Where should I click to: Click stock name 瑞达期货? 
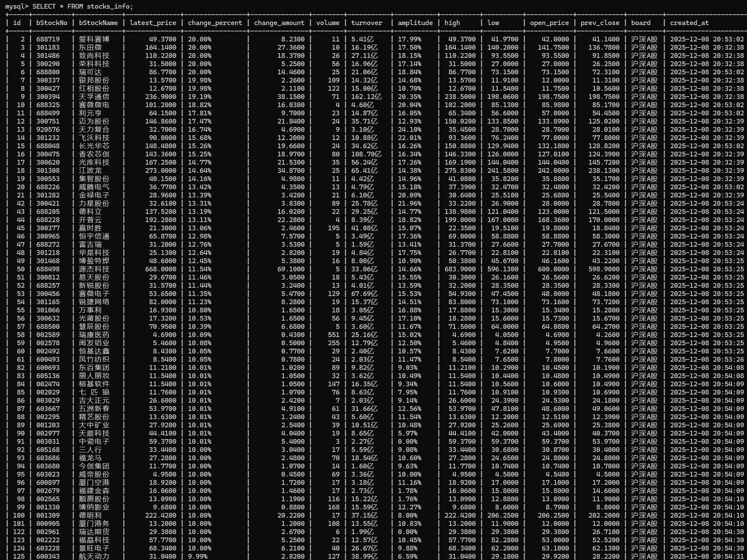point(94,532)
